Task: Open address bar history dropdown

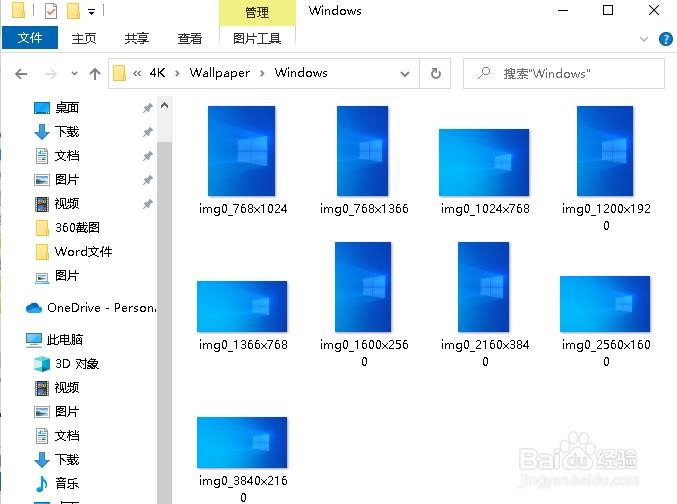Action: [x=405, y=74]
